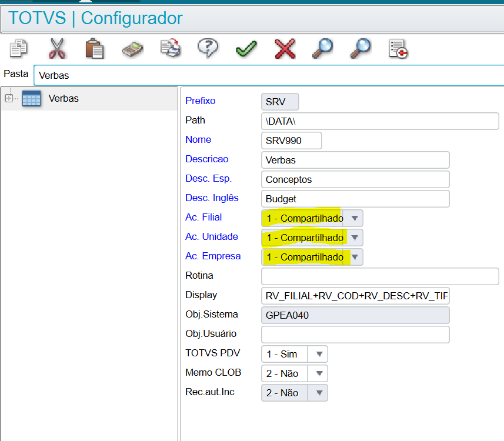Click the Prefixo field SRV
The image size is (504, 441).
(x=280, y=102)
